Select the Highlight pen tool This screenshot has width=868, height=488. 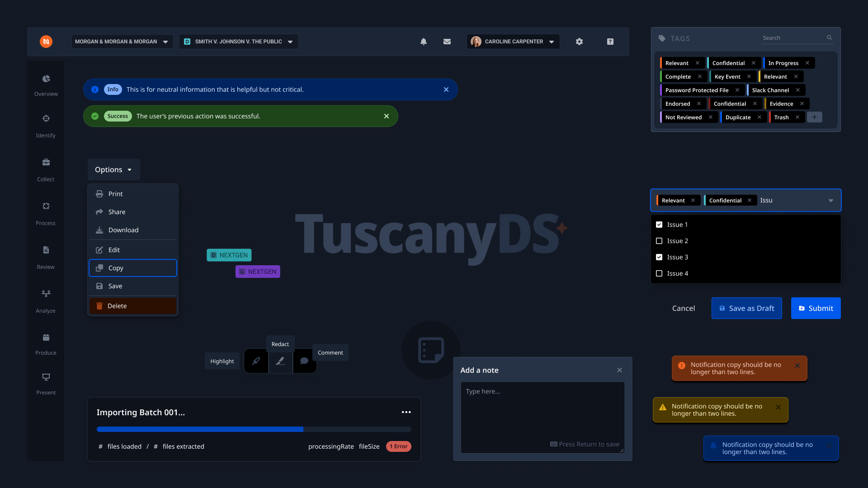256,361
